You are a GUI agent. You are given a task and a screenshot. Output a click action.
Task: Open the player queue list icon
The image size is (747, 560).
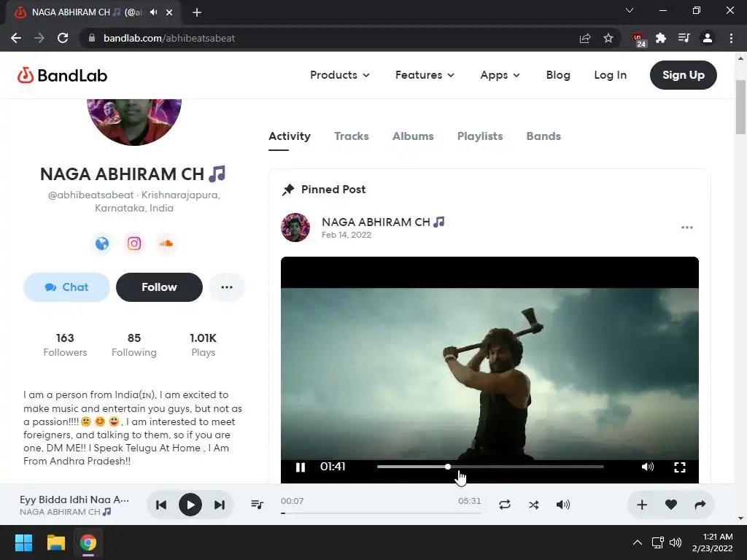(x=258, y=505)
